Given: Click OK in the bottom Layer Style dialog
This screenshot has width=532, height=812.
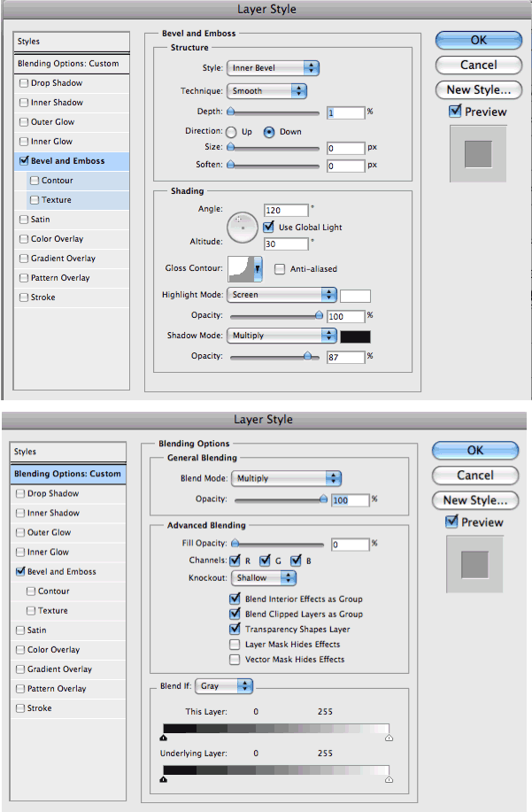Looking at the screenshot, I should 475,451.
